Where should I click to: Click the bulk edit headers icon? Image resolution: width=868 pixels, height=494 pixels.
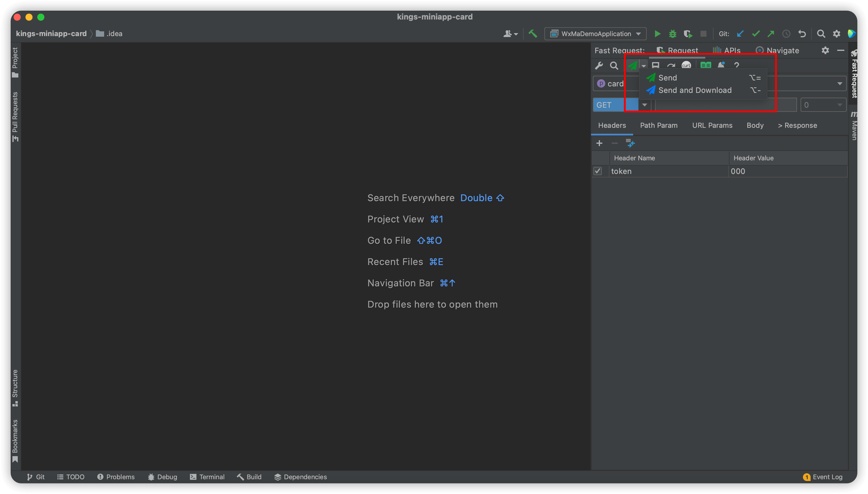pyautogui.click(x=630, y=143)
